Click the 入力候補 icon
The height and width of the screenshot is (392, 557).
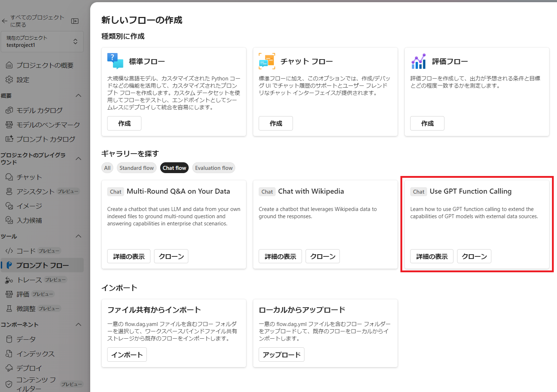pyautogui.click(x=9, y=220)
